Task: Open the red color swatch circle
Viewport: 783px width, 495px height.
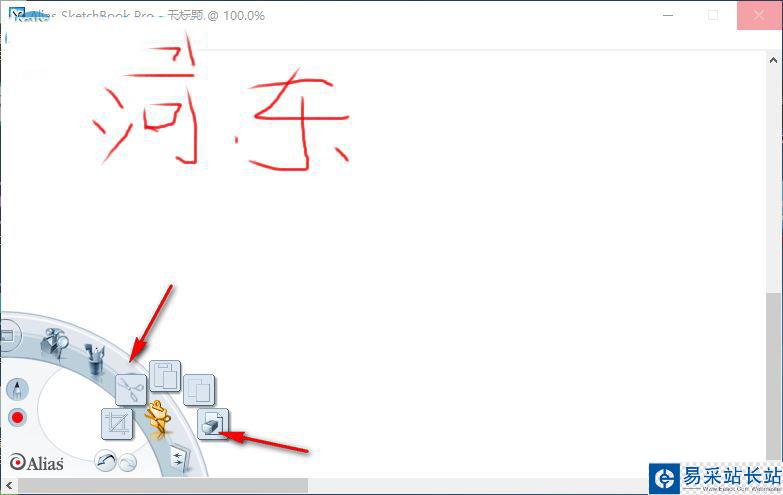Action: point(17,417)
